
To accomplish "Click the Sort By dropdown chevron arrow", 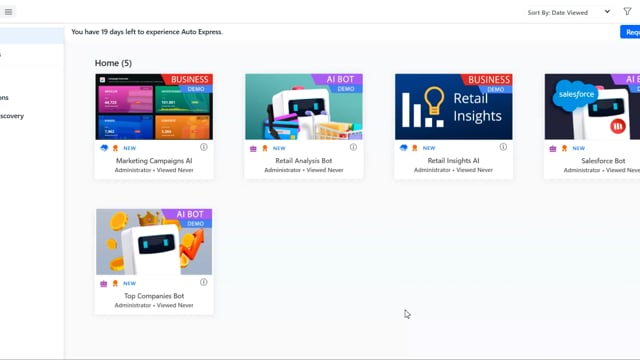I will 607,12.
